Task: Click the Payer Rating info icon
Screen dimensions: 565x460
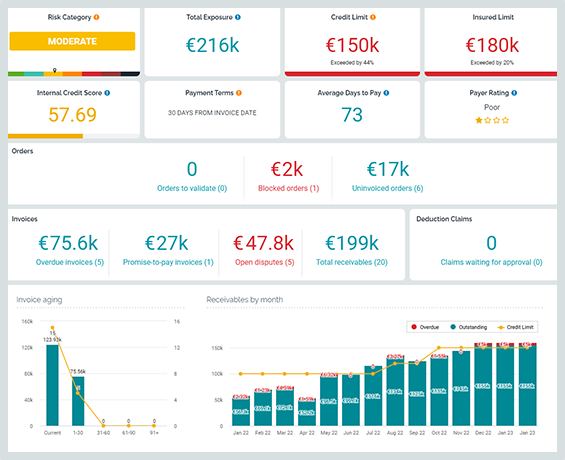Action: coord(514,93)
